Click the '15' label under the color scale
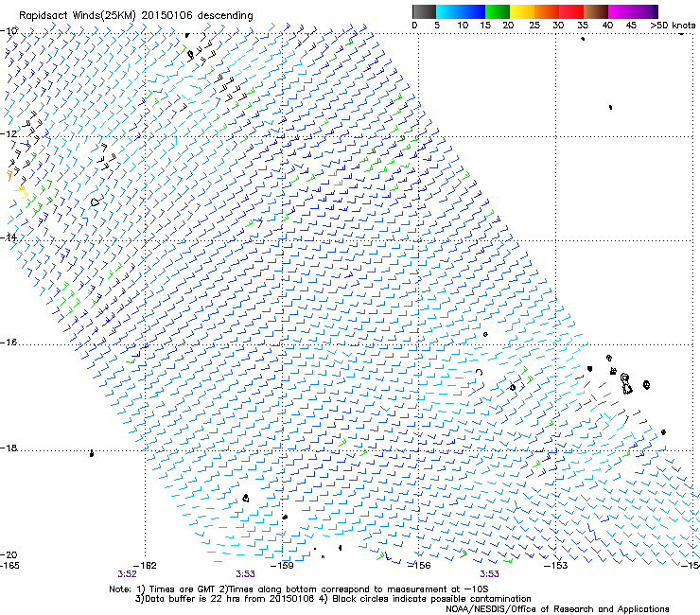Image resolution: width=700 pixels, height=615 pixels. pos(485,26)
